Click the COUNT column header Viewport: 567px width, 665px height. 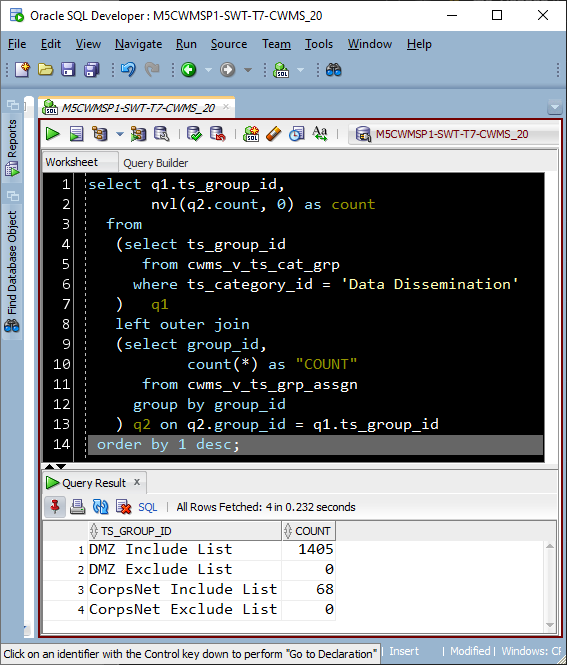[308, 531]
